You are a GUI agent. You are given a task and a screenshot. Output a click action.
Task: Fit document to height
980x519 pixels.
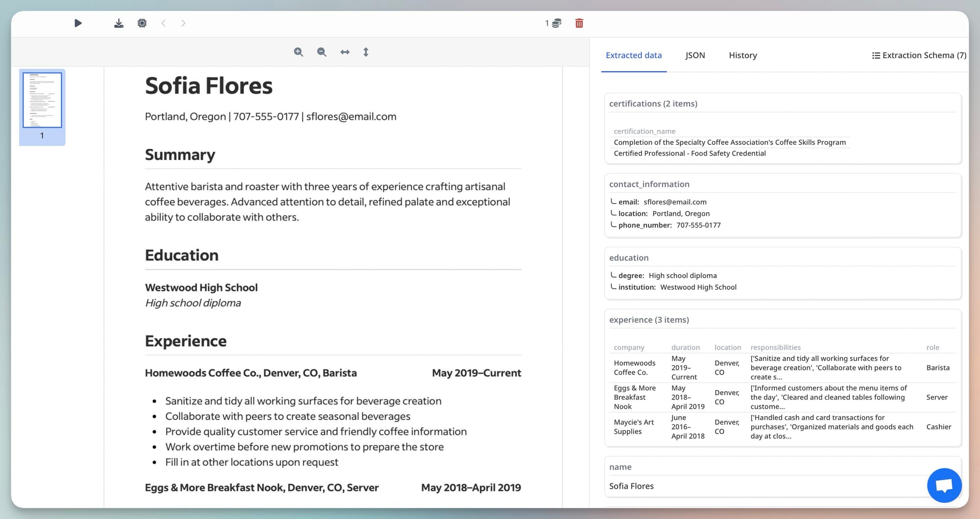pos(366,52)
